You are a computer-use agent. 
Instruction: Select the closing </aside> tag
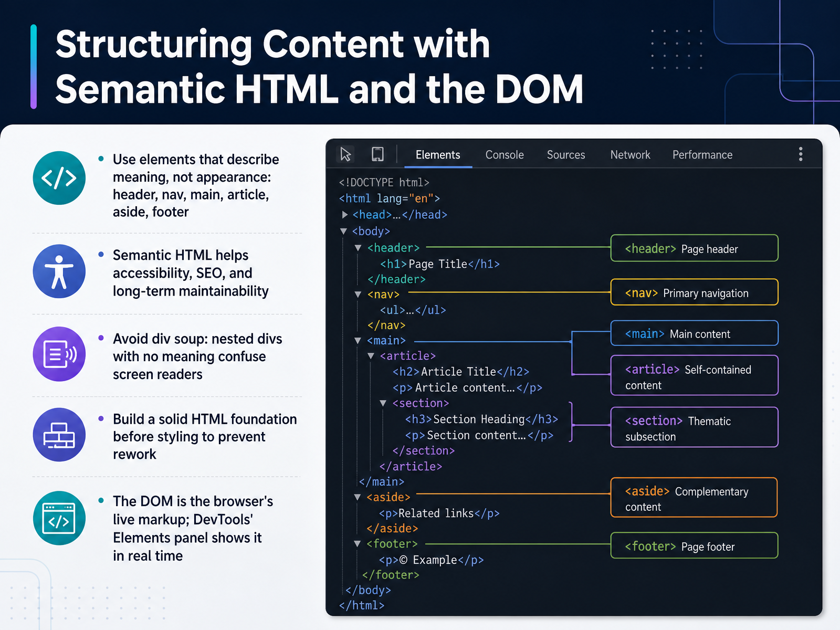392,529
